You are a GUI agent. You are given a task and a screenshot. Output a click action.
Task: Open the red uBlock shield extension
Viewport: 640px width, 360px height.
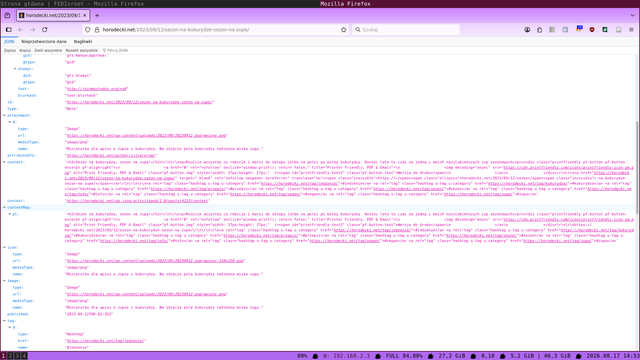point(592,29)
